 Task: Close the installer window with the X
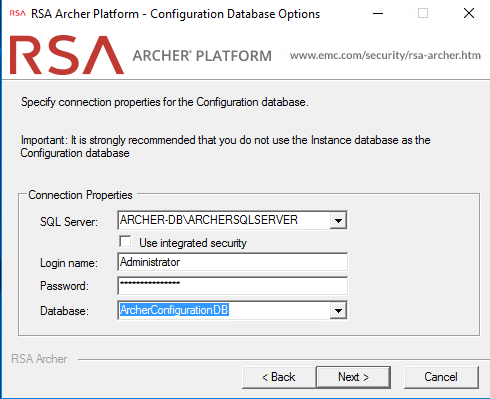[469, 13]
